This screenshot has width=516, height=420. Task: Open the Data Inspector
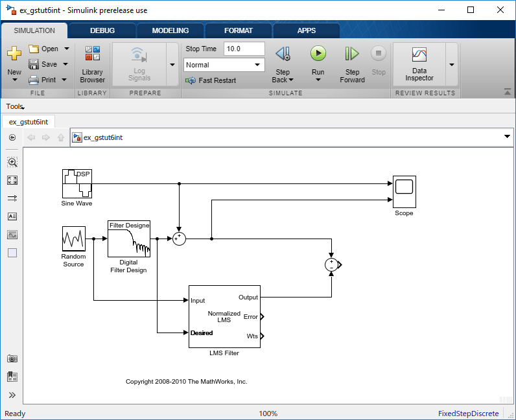coord(419,64)
